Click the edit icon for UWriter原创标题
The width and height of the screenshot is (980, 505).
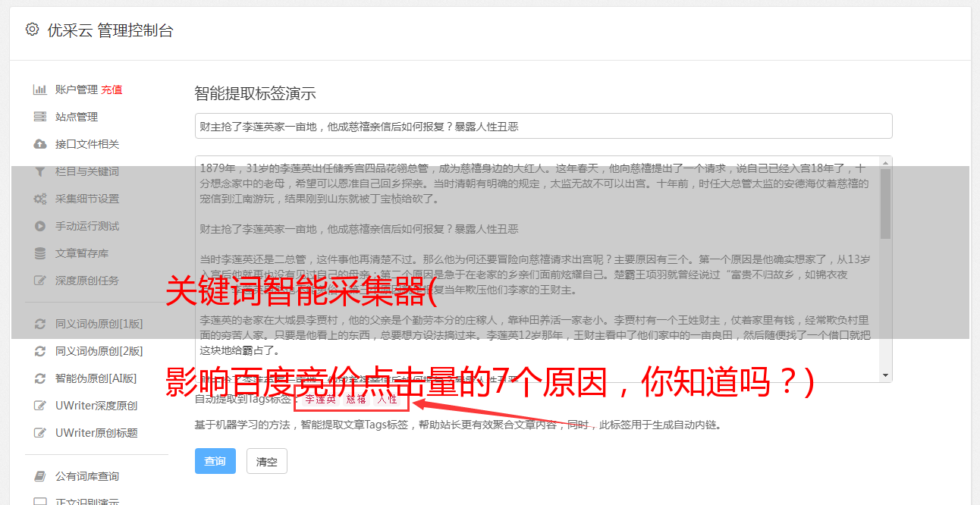(x=40, y=433)
